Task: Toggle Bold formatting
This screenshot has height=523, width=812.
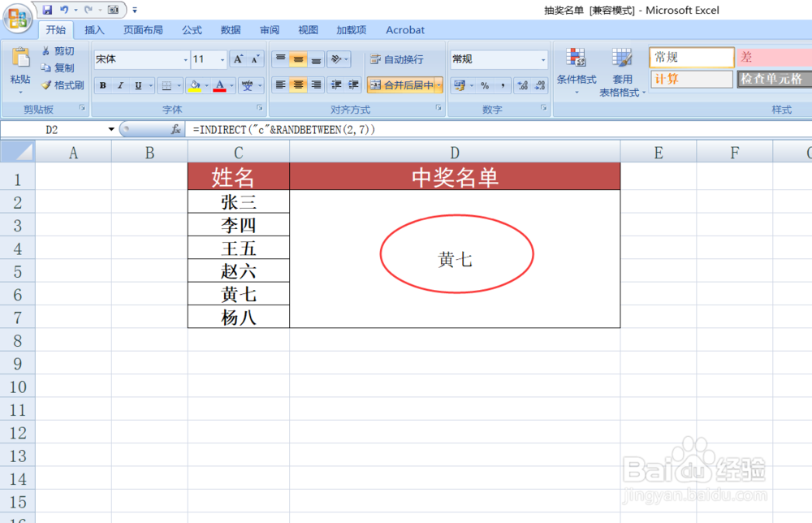Action: point(102,84)
